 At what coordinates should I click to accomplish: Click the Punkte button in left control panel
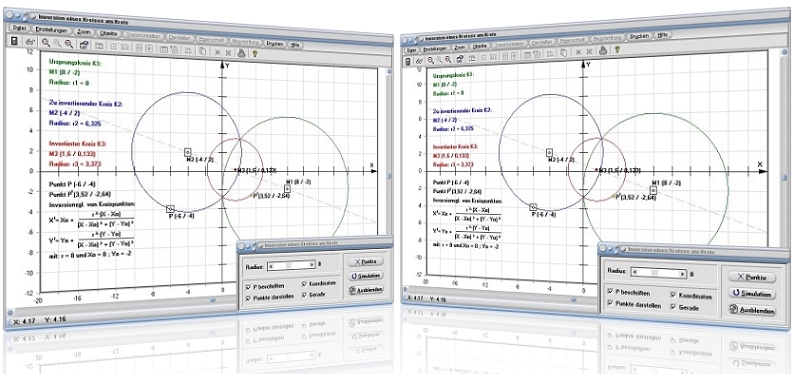(365, 262)
